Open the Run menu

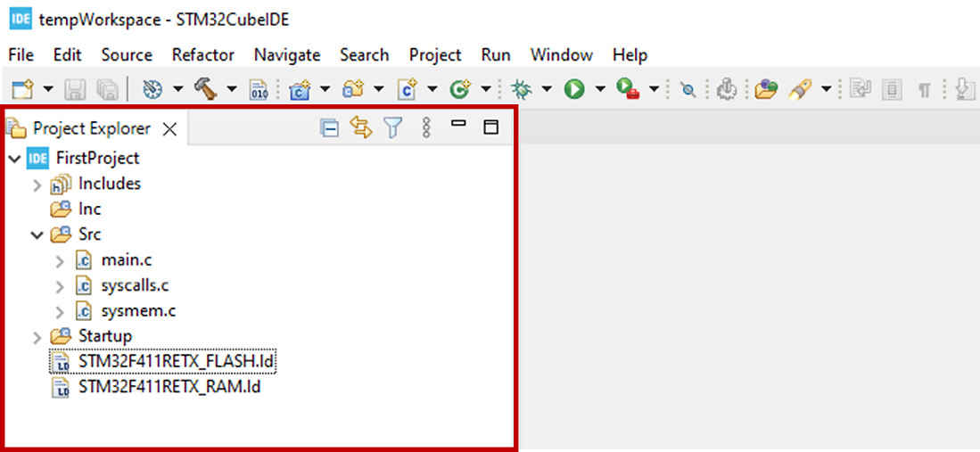coord(496,55)
